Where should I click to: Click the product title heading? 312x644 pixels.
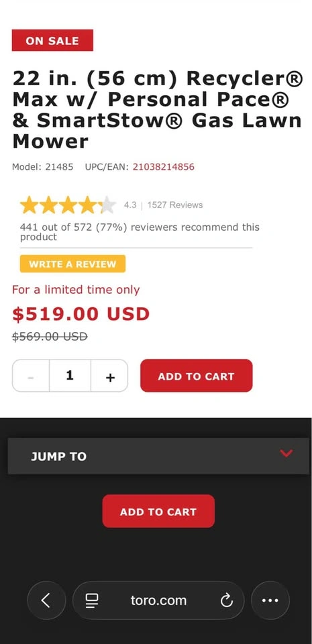(158, 109)
